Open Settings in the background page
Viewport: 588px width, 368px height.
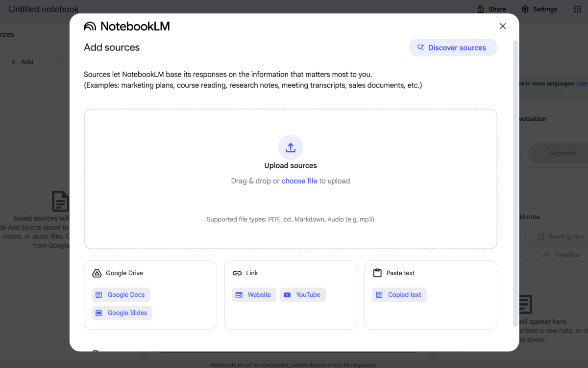pos(539,9)
